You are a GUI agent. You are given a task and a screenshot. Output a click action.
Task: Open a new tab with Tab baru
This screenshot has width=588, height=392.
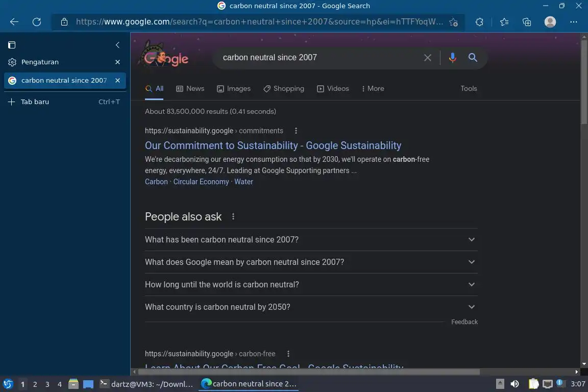64,102
